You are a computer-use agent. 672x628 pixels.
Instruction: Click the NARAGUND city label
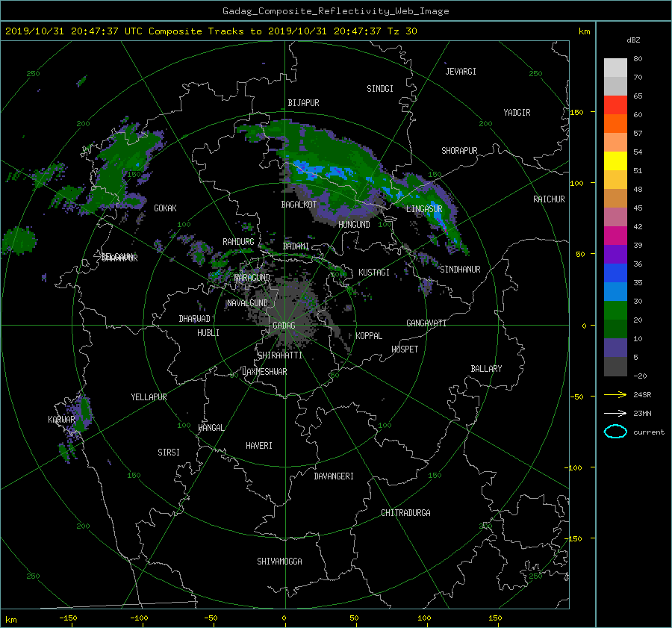click(x=252, y=278)
